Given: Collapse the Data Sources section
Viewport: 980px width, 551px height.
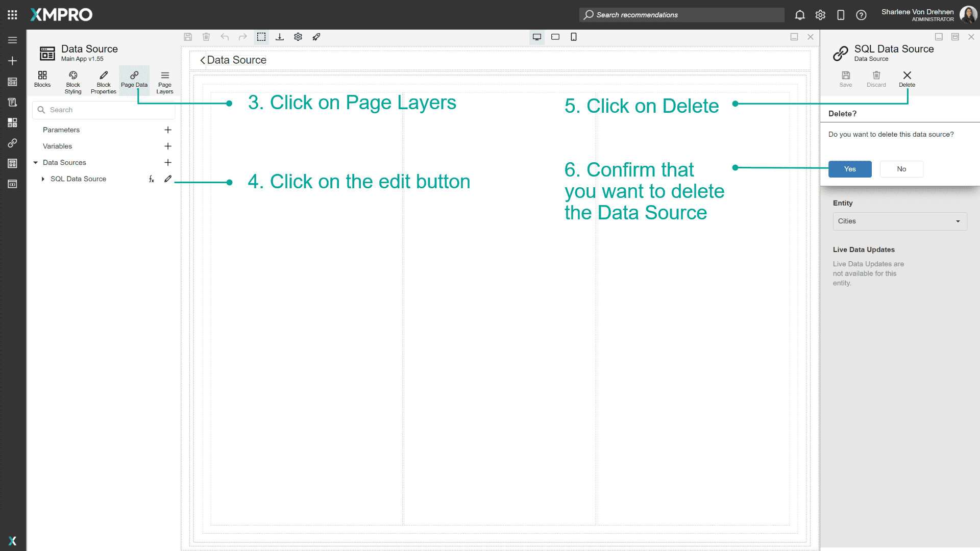Looking at the screenshot, I should pos(36,162).
